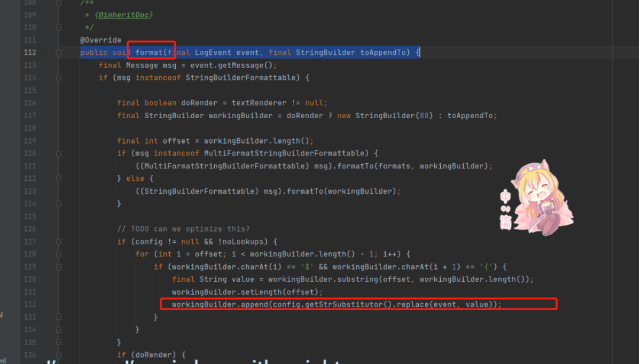Toggle the else fold marker on line 122
Viewport: 639px width, 364px height.
coord(59,178)
